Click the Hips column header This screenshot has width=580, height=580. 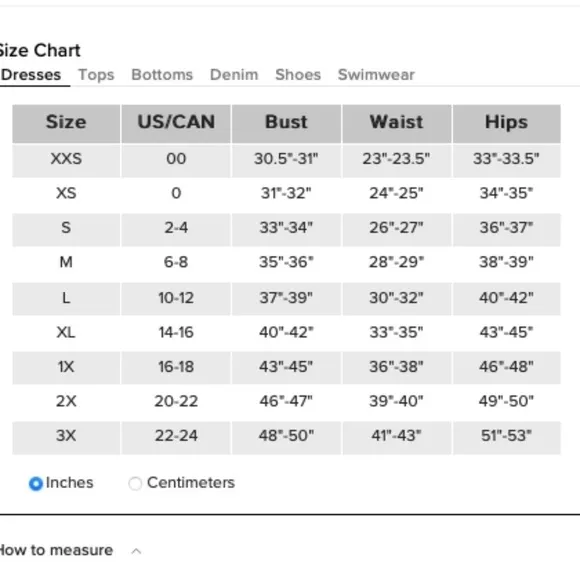(x=506, y=124)
